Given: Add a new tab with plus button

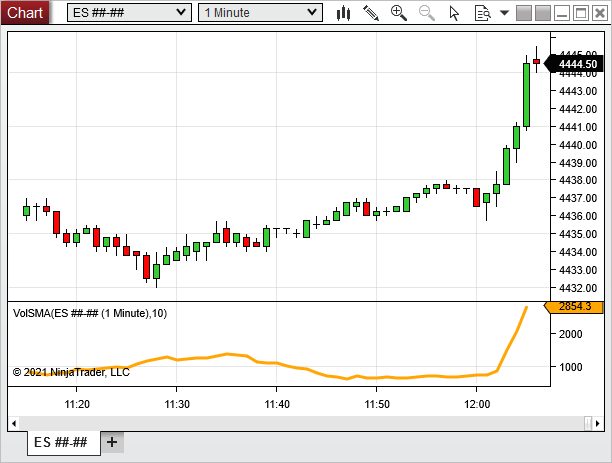Looking at the screenshot, I should point(112,442).
